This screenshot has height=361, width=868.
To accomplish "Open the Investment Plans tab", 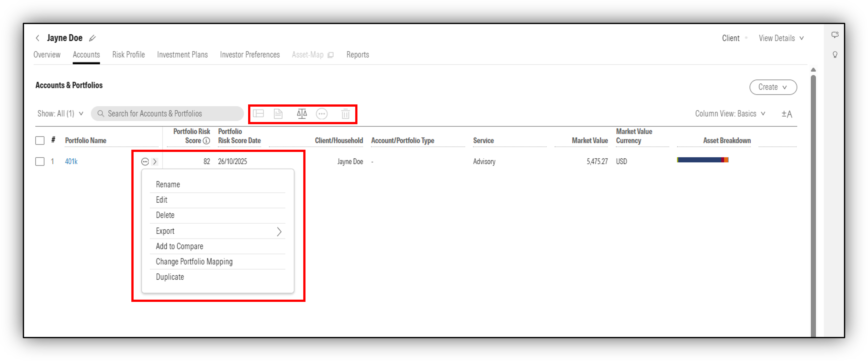I will coord(182,55).
